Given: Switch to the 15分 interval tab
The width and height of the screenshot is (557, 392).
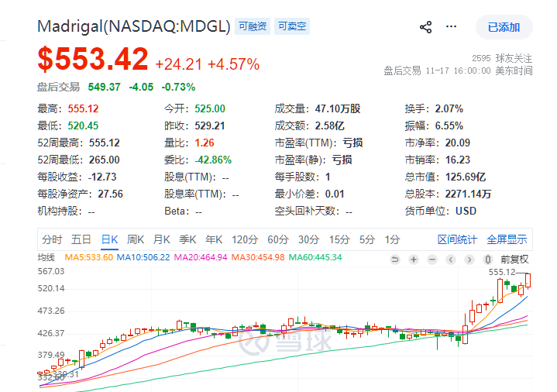Looking at the screenshot, I should point(339,239).
